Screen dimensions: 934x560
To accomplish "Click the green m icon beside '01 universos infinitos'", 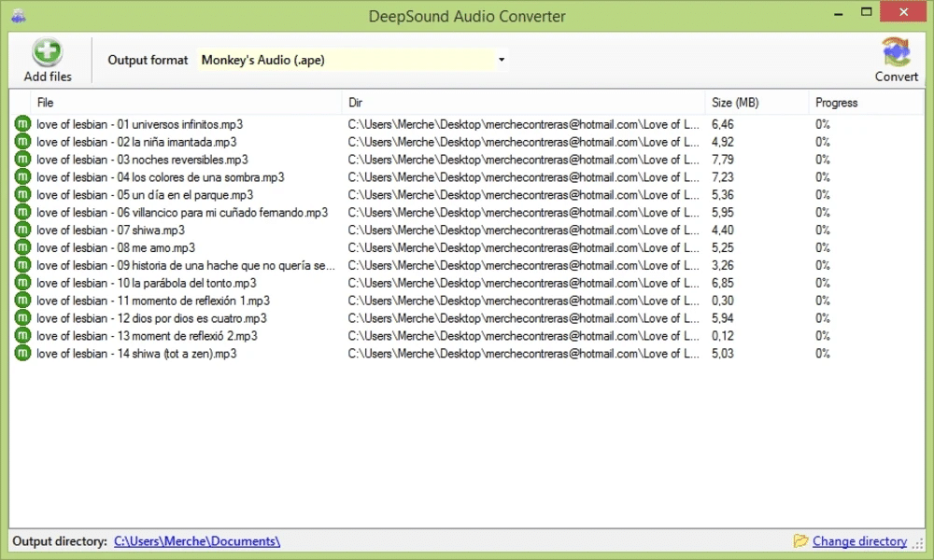I will (21, 123).
